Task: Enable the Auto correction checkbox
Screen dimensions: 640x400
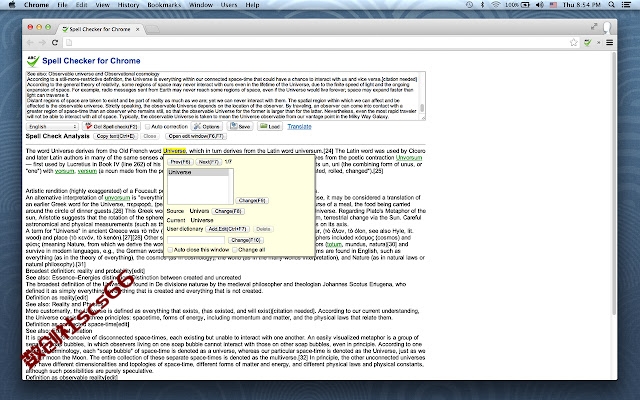Action: pos(148,127)
